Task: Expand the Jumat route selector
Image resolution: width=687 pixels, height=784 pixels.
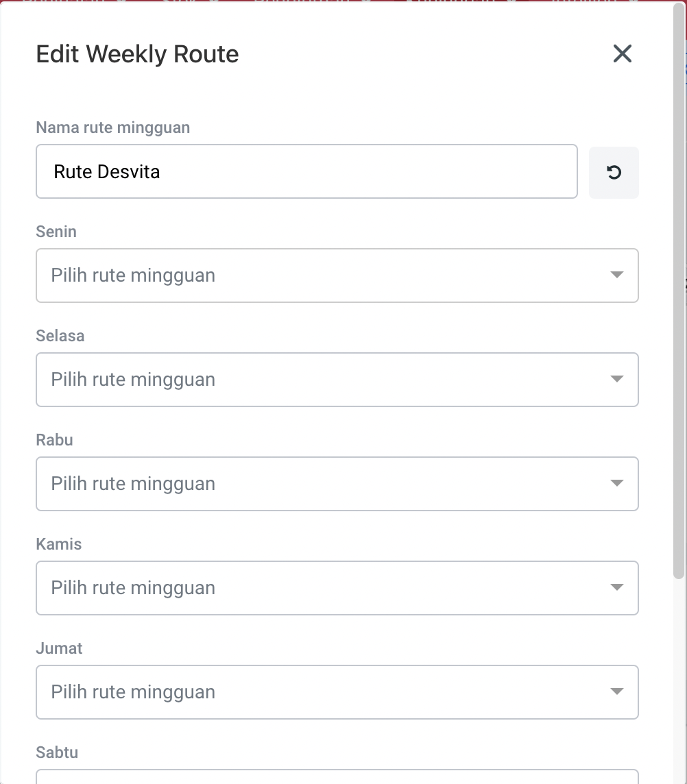Action: point(322,692)
